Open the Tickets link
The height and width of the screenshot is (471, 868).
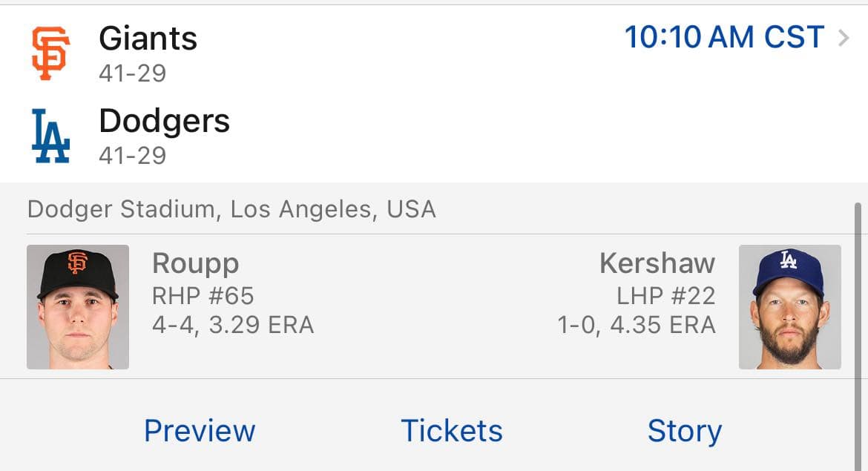[x=452, y=431]
